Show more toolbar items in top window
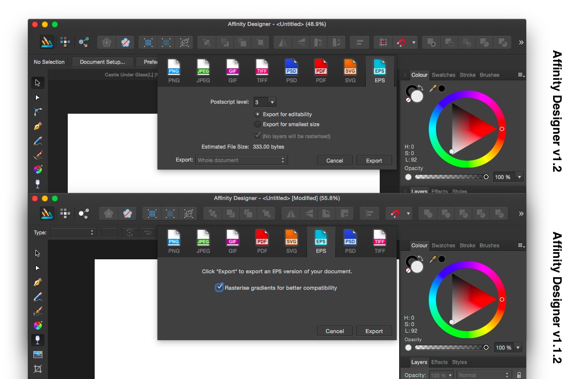The width and height of the screenshot is (588, 379). coord(521,42)
